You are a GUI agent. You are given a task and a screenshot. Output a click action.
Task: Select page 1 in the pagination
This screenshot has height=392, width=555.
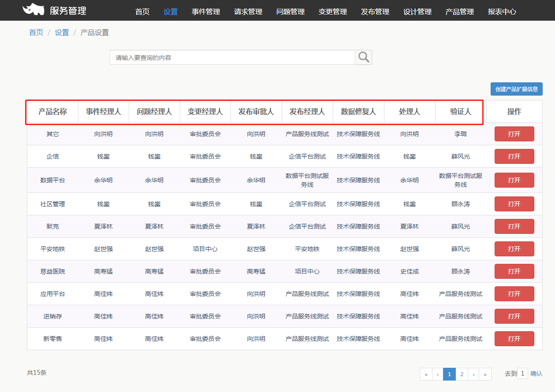(449, 374)
